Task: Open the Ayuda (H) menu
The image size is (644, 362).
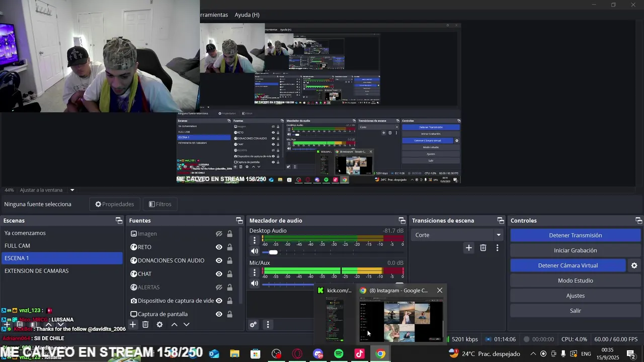Action: tap(247, 15)
